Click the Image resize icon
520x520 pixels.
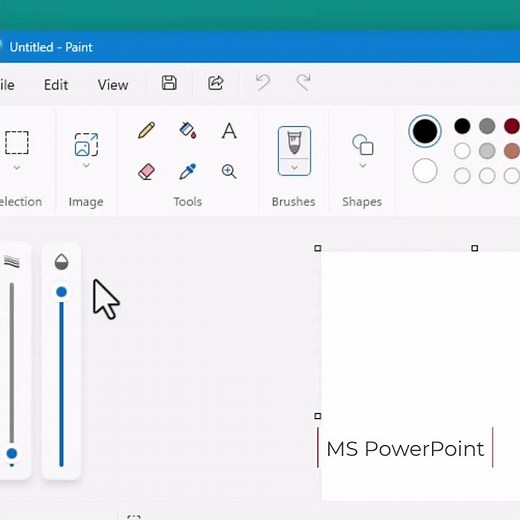(86, 144)
